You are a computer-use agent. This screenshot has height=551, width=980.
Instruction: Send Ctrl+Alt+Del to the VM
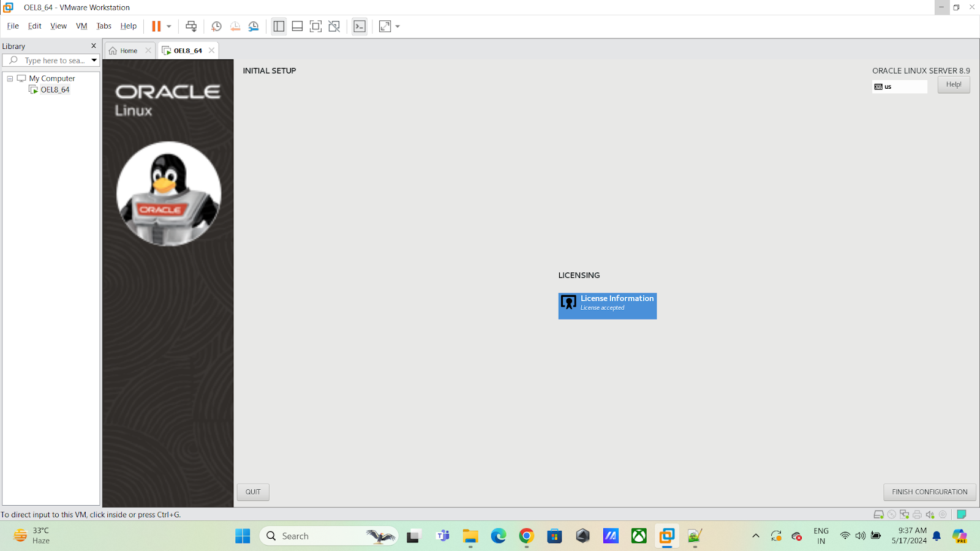coord(191,26)
